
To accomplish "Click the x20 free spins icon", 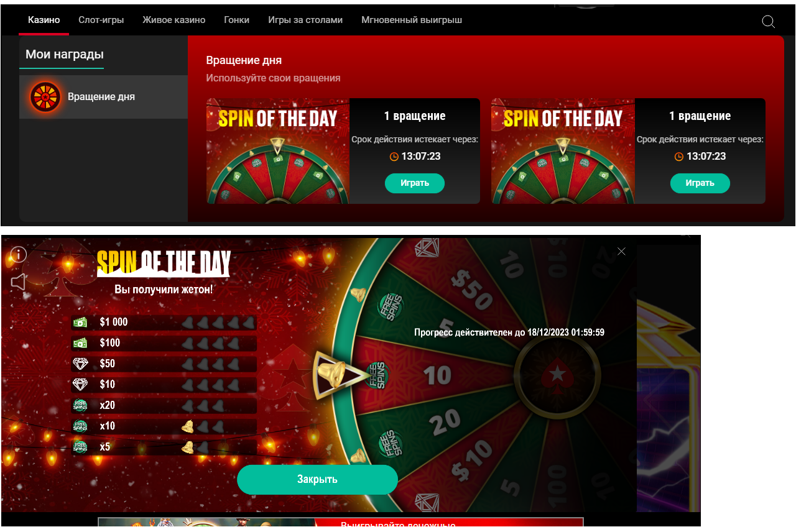I will 80,405.
